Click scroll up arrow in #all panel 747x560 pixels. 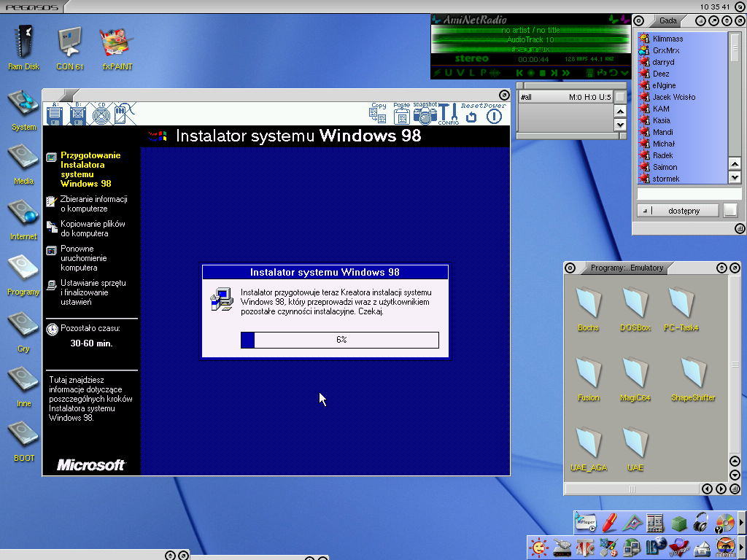click(x=620, y=112)
